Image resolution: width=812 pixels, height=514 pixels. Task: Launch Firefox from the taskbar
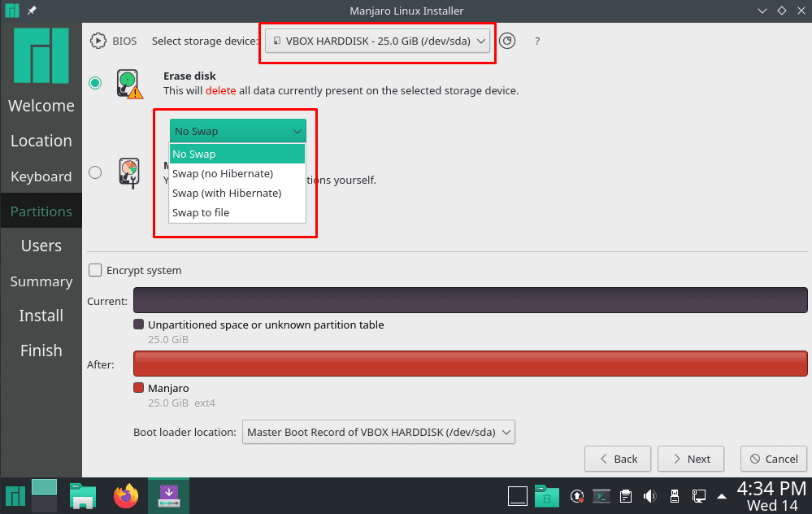click(x=126, y=495)
